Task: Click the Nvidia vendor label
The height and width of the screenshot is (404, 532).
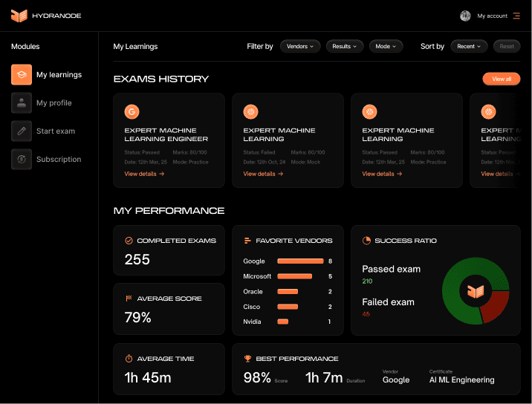Action: point(252,322)
